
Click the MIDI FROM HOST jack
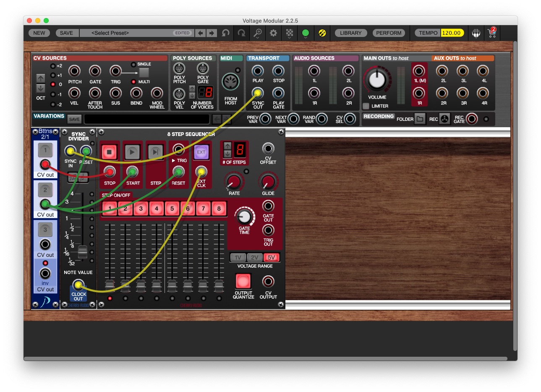coord(230,82)
